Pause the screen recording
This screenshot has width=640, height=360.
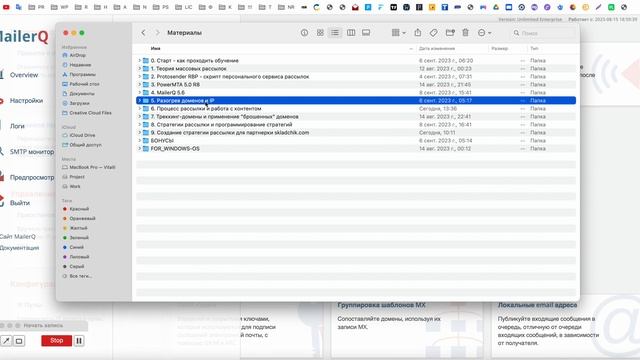[x=79, y=340]
